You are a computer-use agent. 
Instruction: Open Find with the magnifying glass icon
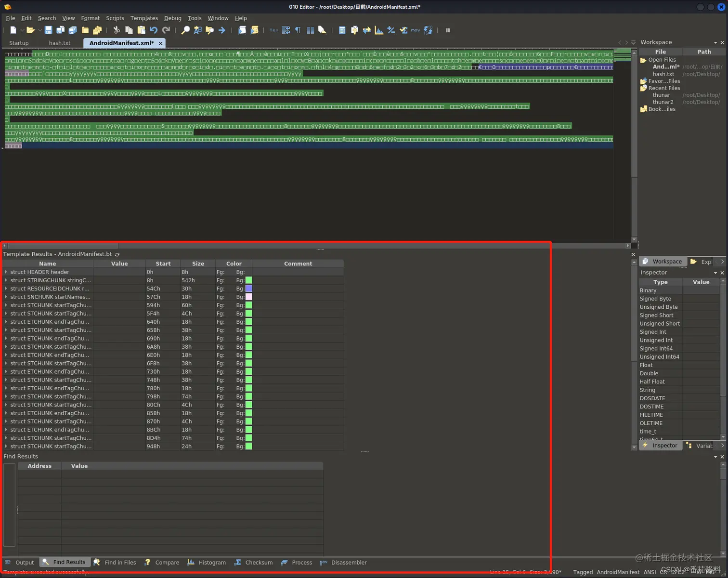pos(185,30)
